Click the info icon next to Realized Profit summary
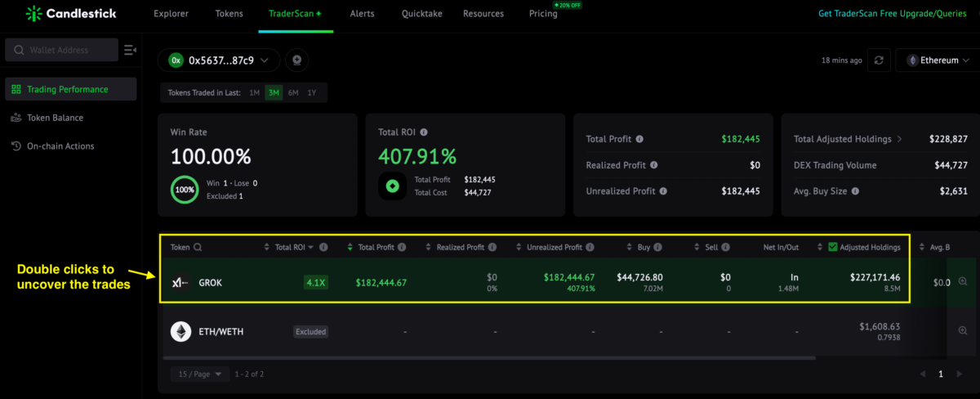980x399 pixels. 653,165
